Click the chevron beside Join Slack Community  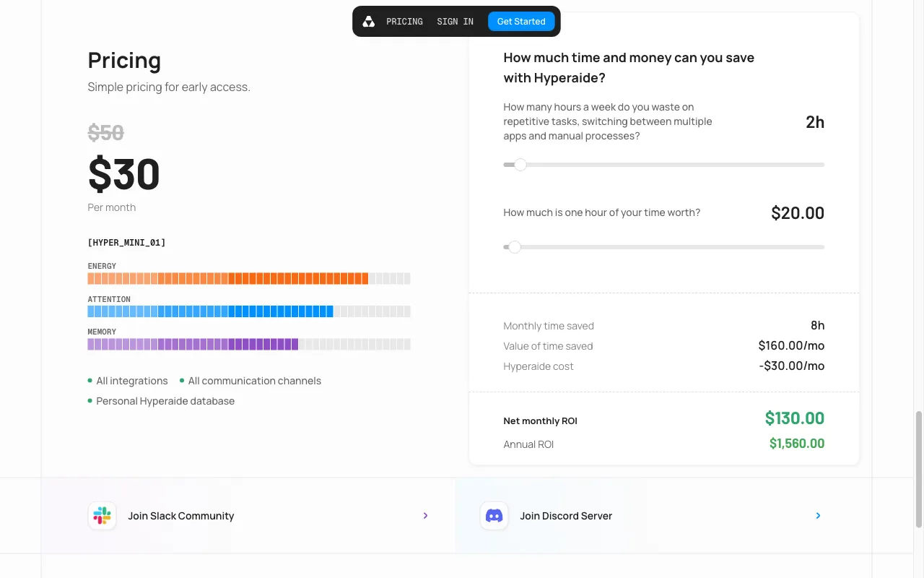[425, 516]
